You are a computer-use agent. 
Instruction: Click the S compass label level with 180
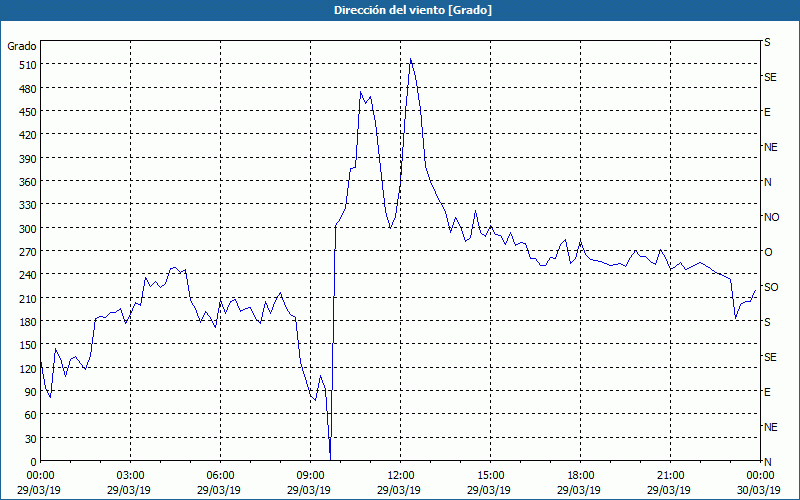click(x=767, y=322)
